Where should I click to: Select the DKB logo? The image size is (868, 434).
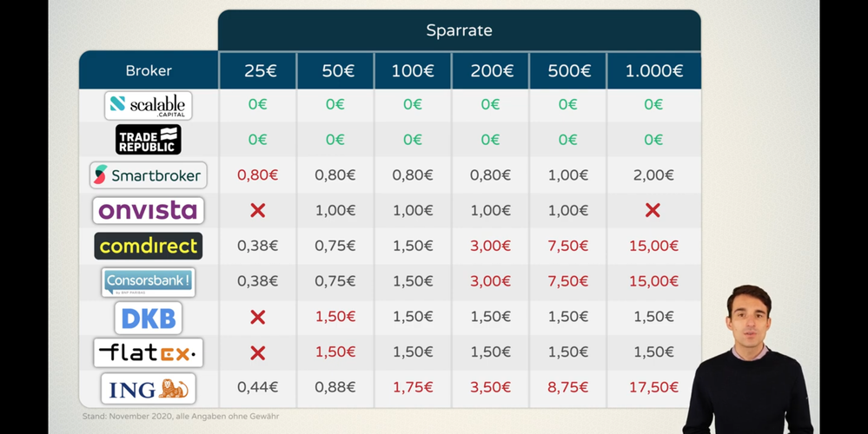(x=148, y=318)
